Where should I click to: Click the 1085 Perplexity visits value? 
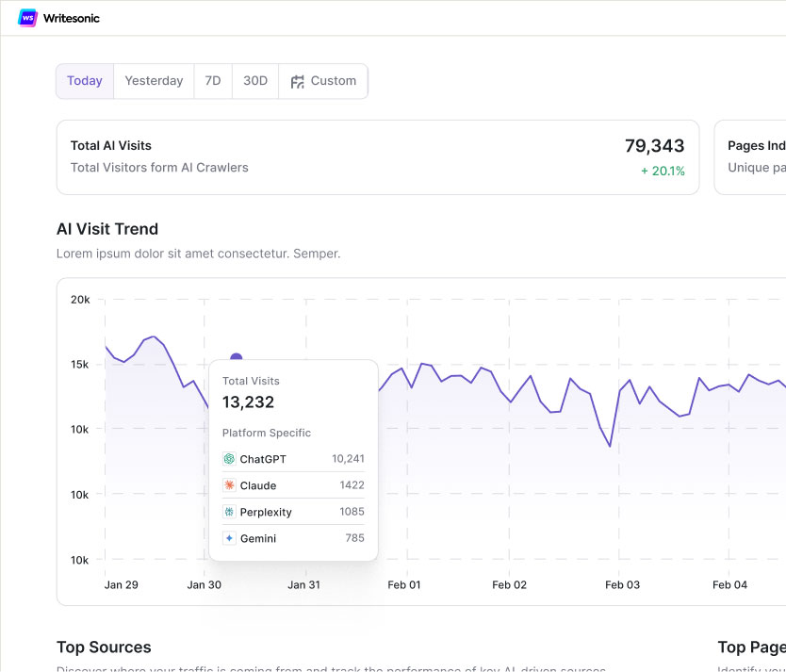352,512
